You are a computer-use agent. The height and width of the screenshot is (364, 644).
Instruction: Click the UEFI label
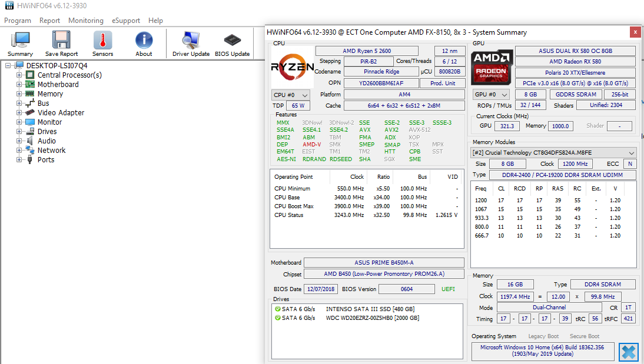tap(448, 289)
